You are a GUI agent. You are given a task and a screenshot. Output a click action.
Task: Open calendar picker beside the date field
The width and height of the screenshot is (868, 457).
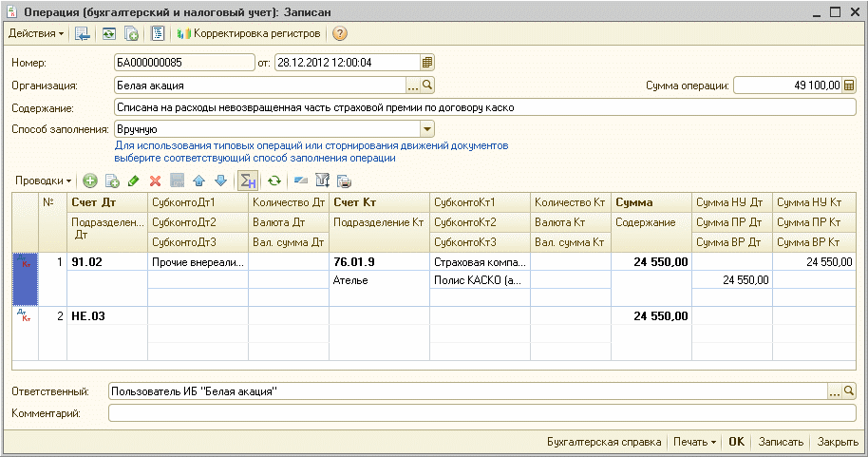tap(427, 63)
